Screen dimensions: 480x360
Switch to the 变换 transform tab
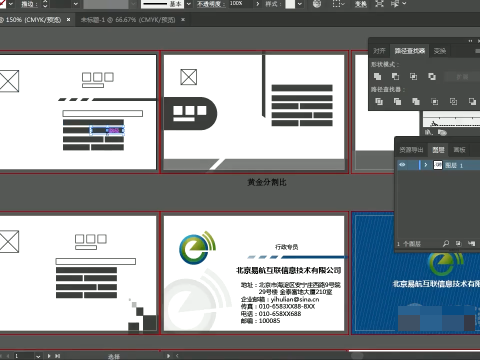point(440,51)
